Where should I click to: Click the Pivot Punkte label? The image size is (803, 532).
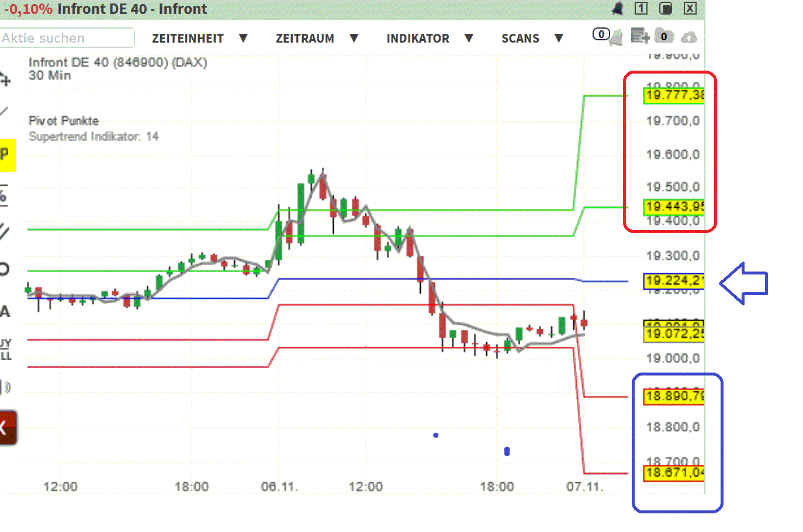coord(63,121)
